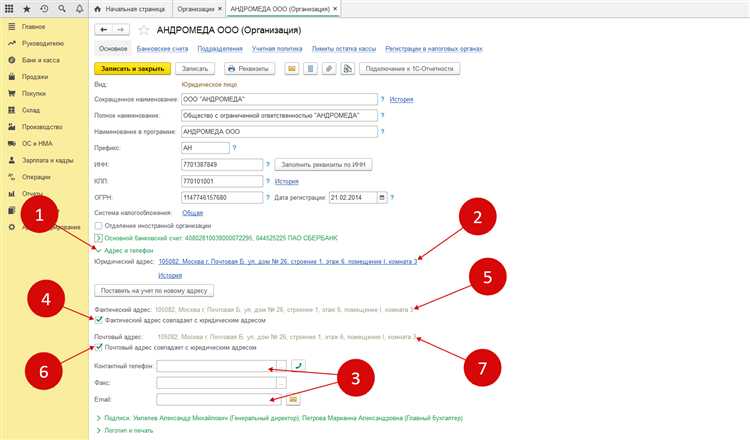Toggle actual address matches legal address checkbox
The image size is (750, 440).
[x=99, y=319]
